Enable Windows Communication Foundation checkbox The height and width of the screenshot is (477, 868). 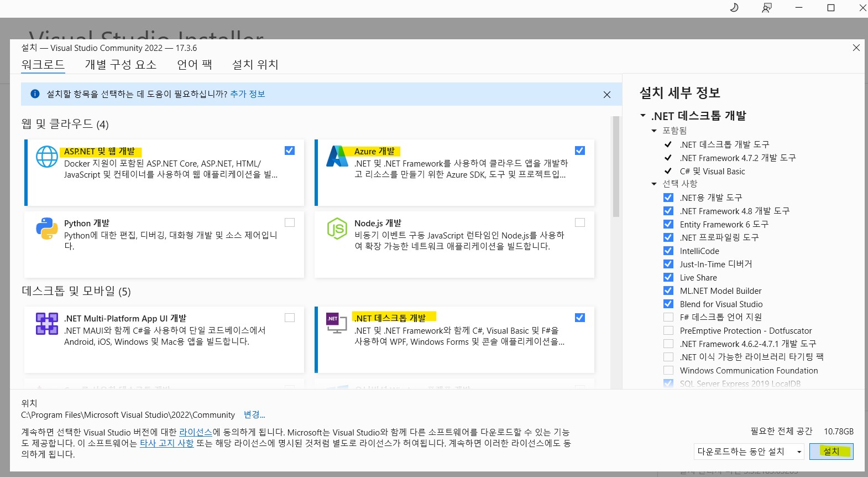(x=668, y=370)
